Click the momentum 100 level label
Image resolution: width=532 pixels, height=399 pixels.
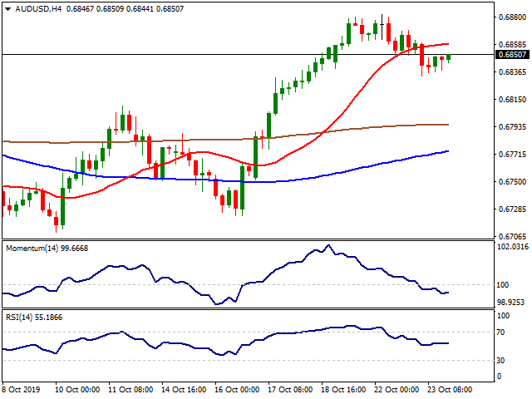(502, 285)
